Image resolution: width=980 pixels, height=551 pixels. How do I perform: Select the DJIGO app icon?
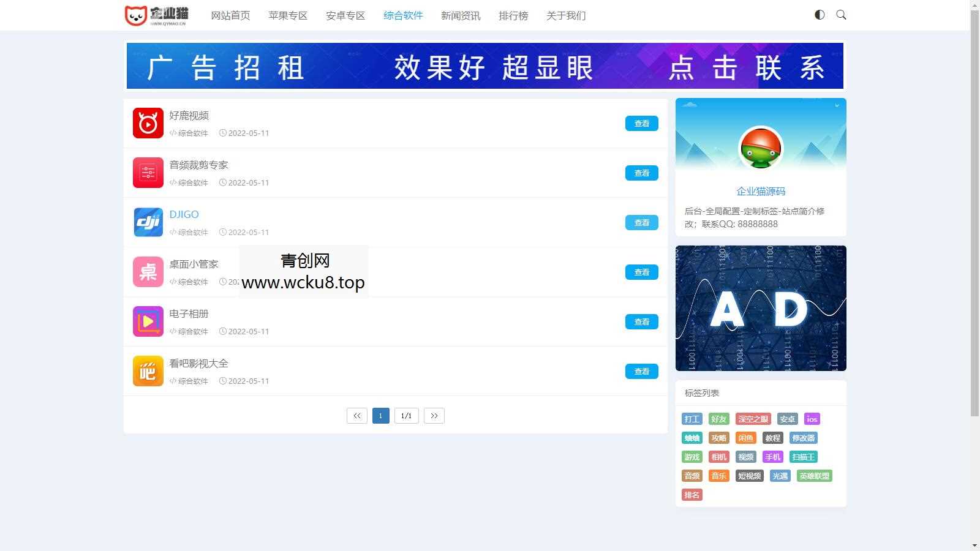(x=147, y=222)
